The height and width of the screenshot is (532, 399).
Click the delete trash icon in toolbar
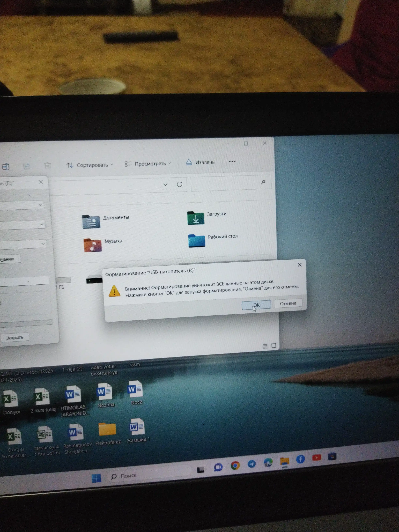pyautogui.click(x=48, y=166)
